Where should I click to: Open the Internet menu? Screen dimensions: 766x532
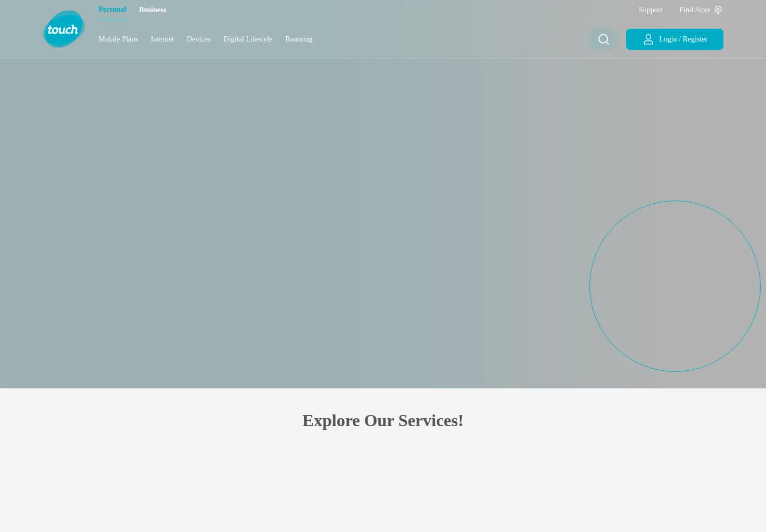pos(162,39)
